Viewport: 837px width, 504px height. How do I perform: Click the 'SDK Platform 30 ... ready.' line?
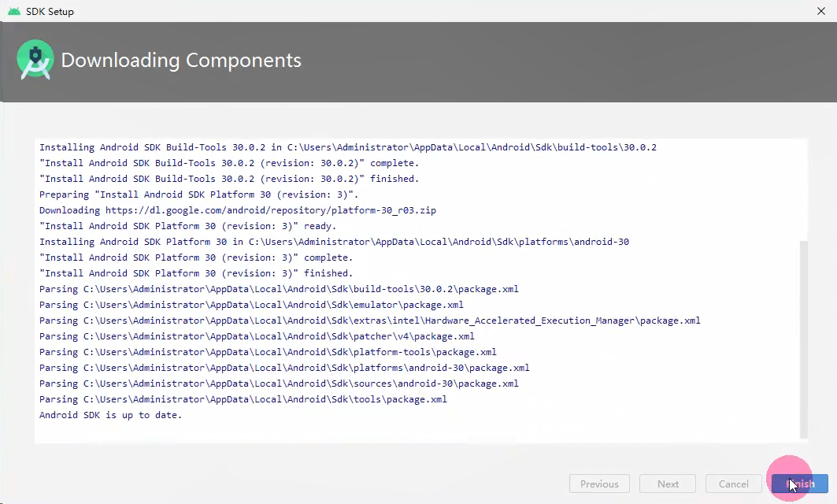[188, 226]
